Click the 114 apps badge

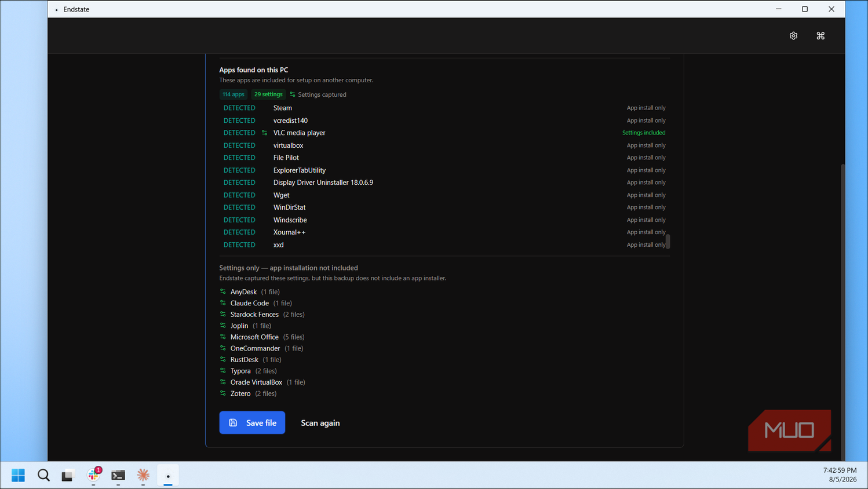234,94
